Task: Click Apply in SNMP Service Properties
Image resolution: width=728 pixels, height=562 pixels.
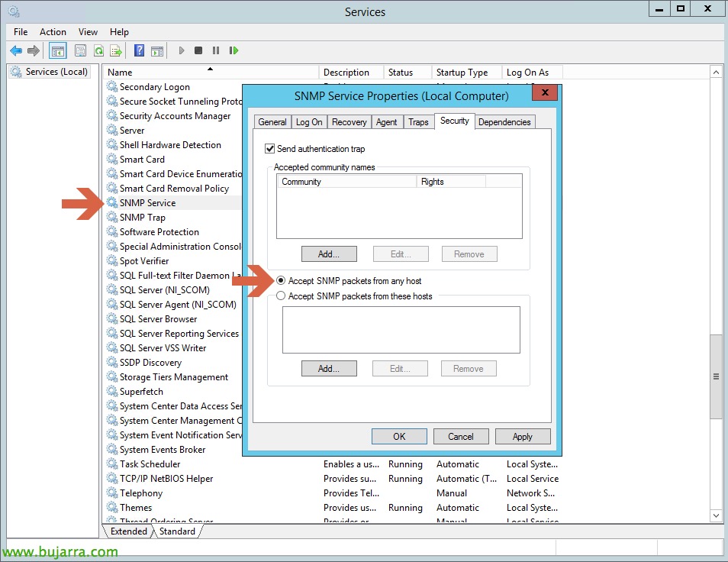Action: click(x=523, y=436)
